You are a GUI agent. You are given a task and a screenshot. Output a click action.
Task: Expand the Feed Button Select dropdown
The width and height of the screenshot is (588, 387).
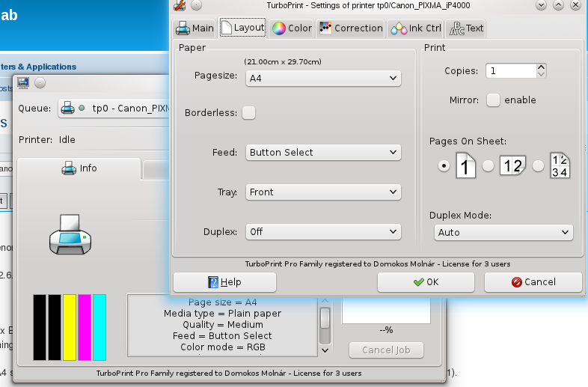[x=323, y=153]
